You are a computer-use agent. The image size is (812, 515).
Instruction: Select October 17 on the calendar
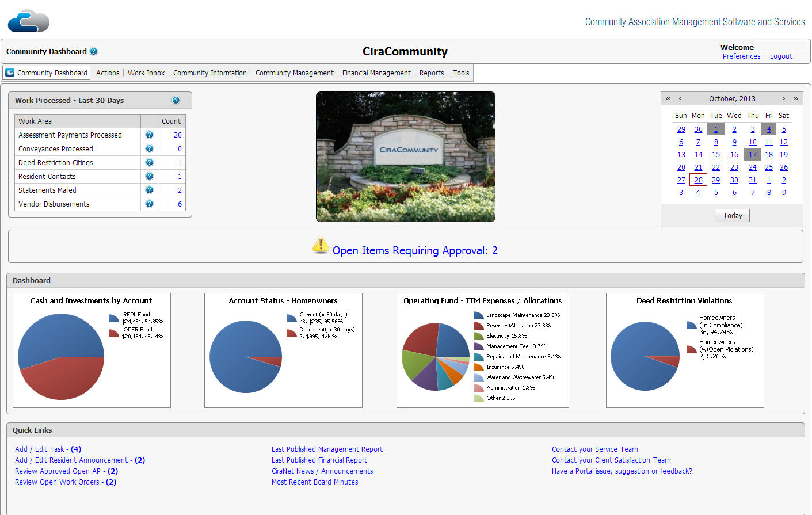[753, 154]
